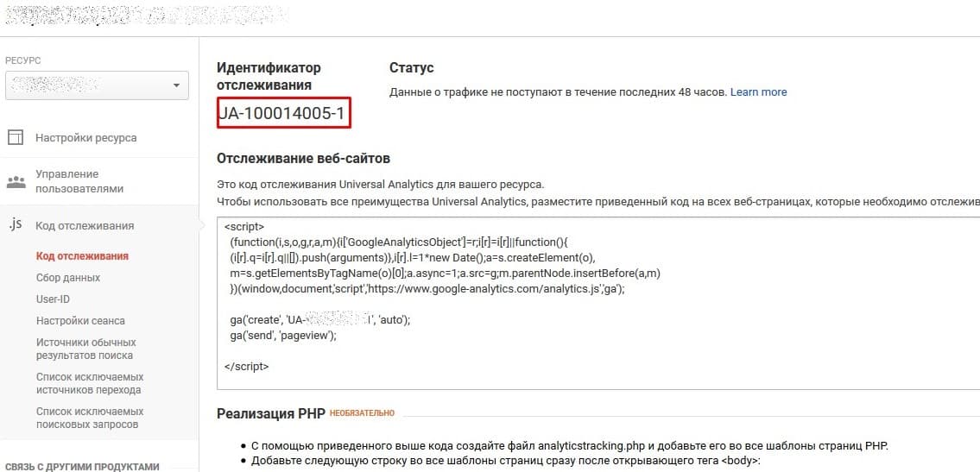Open Список исключаемых источников перехода
Screen dimensions: 980x472
pos(90,383)
